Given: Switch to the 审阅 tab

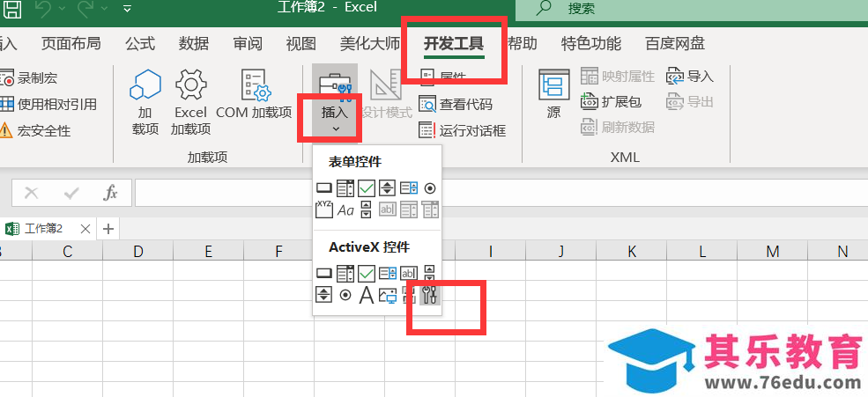Looking at the screenshot, I should point(248,43).
